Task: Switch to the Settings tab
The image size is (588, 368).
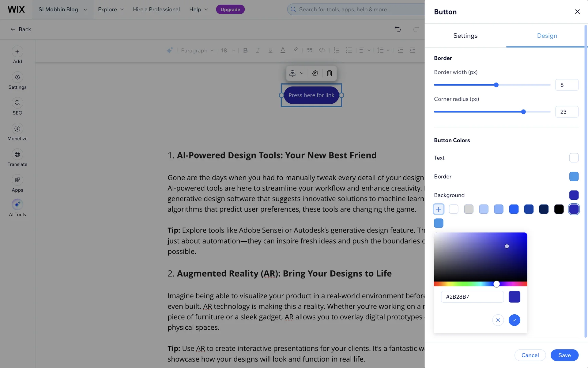Action: 465,36
